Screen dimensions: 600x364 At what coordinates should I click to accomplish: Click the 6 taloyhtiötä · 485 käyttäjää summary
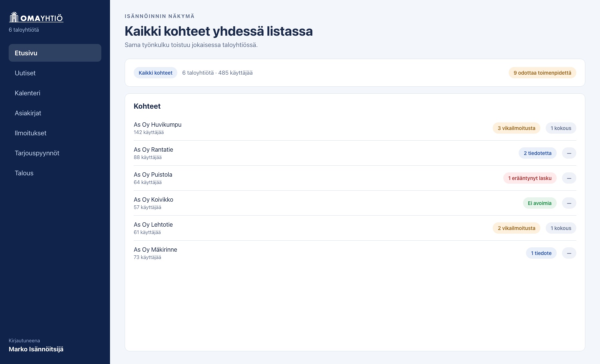(217, 73)
